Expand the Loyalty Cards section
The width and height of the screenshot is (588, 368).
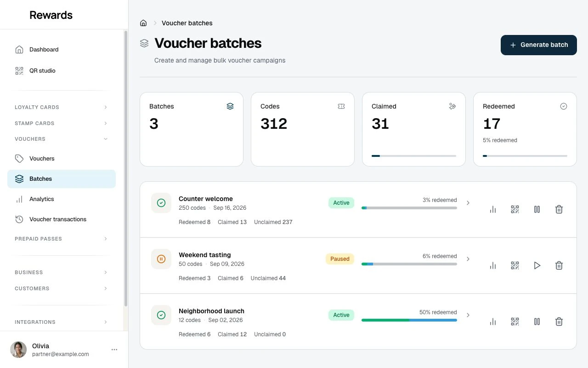[x=62, y=107]
